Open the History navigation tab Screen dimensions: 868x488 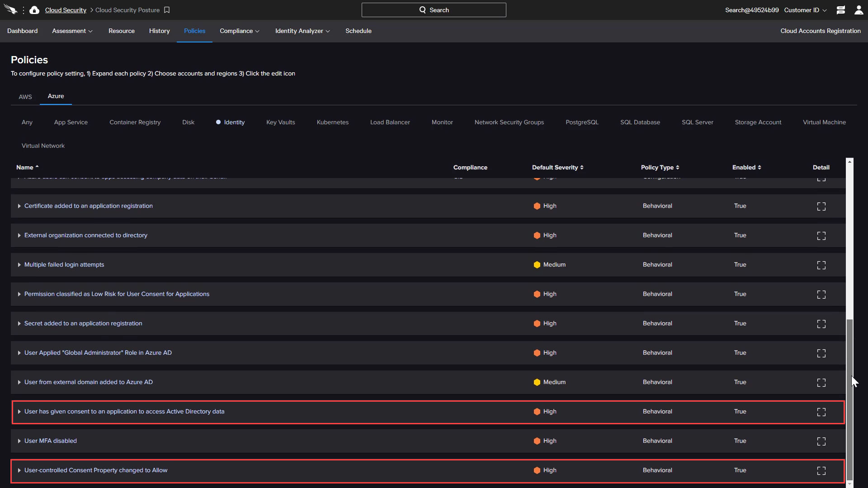(159, 31)
